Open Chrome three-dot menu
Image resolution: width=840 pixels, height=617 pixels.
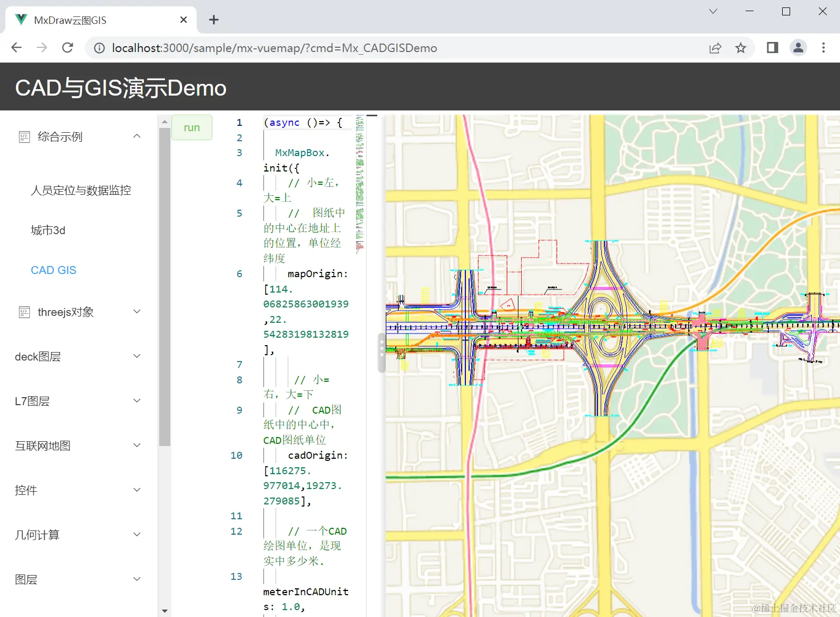824,48
